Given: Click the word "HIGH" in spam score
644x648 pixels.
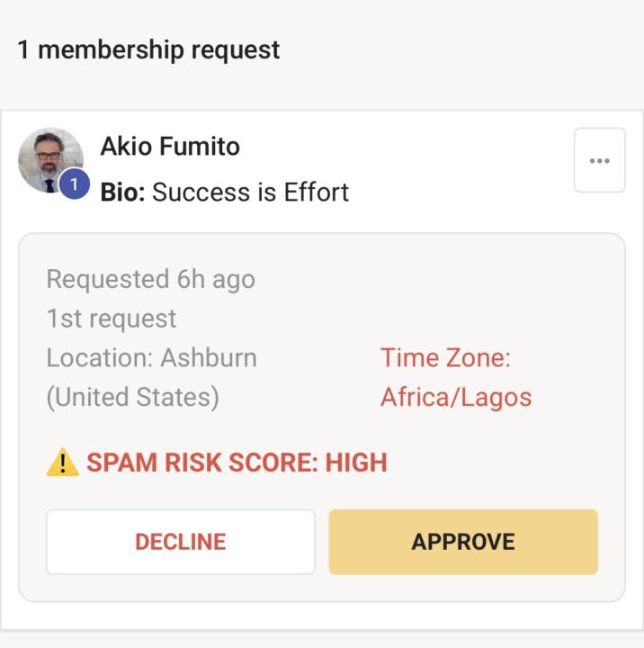Looking at the screenshot, I should pos(355,463).
